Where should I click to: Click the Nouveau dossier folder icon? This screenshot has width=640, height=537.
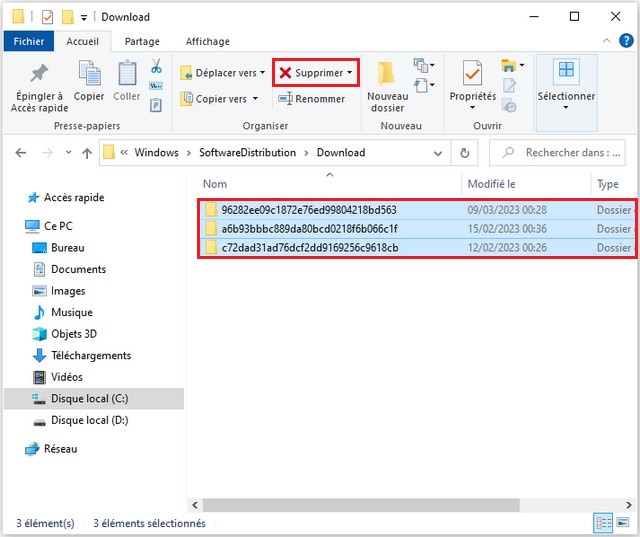coord(386,73)
